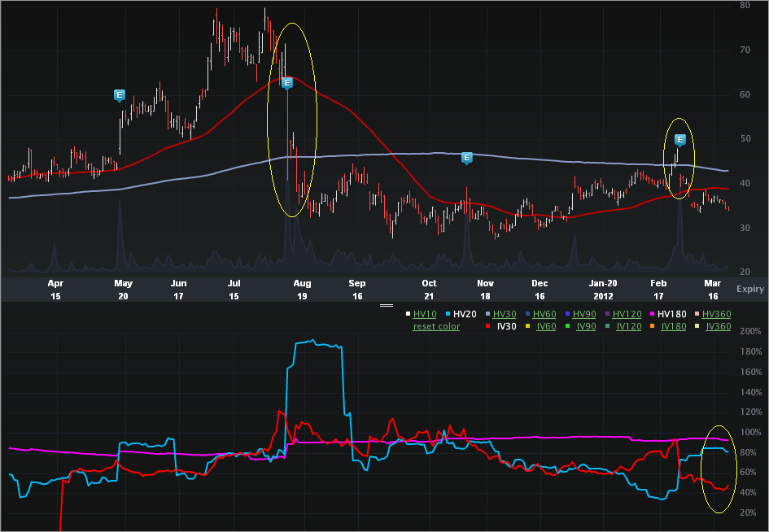The width and height of the screenshot is (769, 532).
Task: Click the pink HV360 color square icon
Action: (695, 312)
